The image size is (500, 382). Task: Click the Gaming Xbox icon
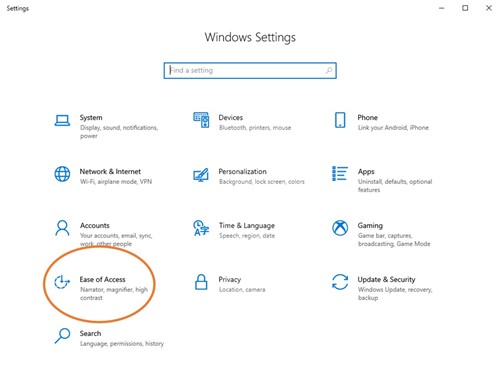pyautogui.click(x=340, y=228)
